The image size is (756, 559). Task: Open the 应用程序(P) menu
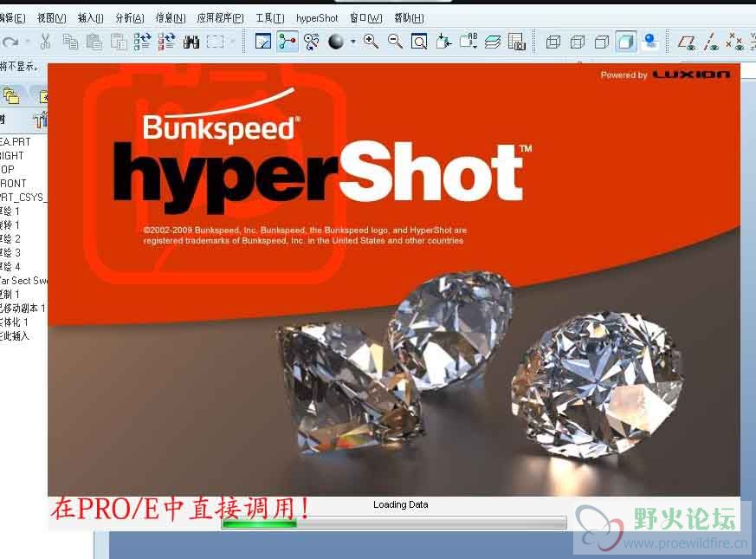[x=220, y=18]
